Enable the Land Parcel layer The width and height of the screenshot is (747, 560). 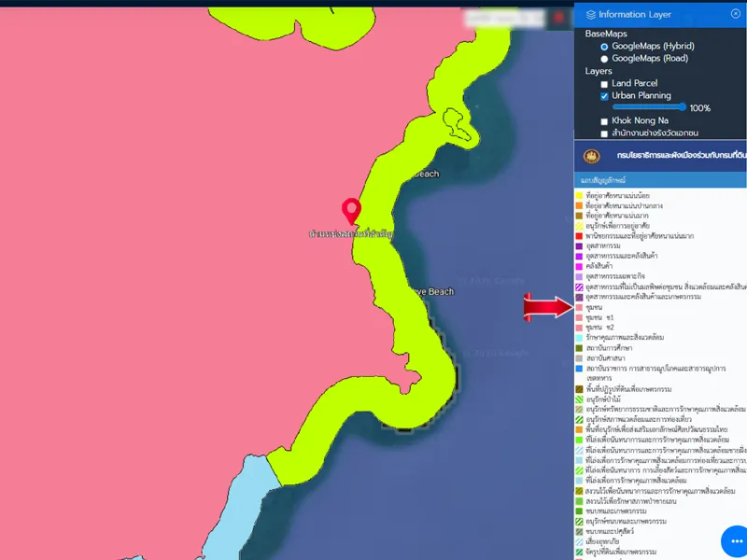point(604,84)
